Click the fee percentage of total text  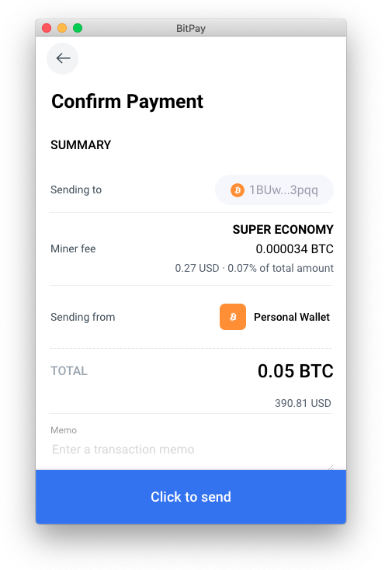pyautogui.click(x=280, y=268)
